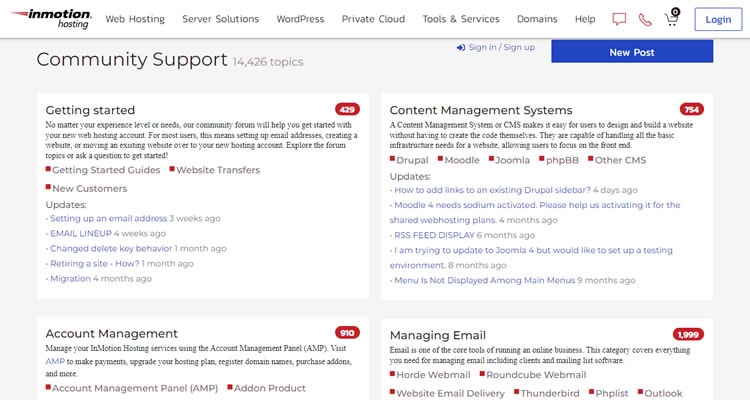Open the Joomla 4 testing environment topic
750x400 pixels.
tap(531, 257)
